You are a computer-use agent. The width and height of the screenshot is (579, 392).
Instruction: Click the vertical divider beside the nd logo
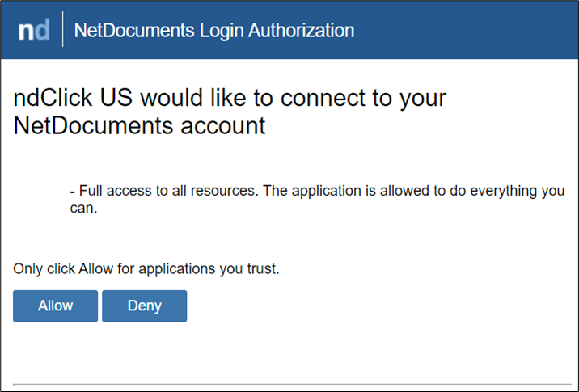pos(62,31)
